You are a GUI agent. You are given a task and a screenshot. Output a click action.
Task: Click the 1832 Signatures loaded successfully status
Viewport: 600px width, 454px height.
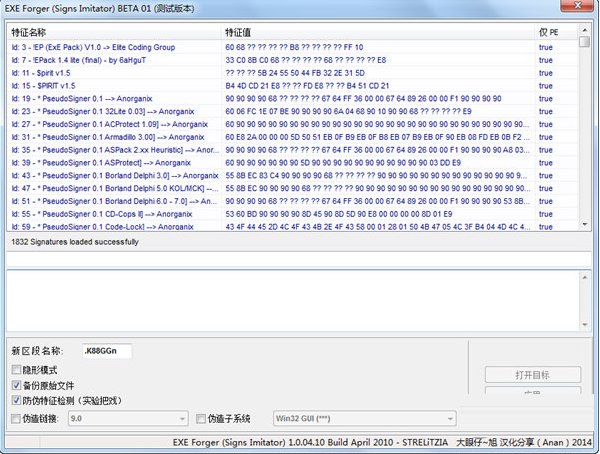point(75,242)
